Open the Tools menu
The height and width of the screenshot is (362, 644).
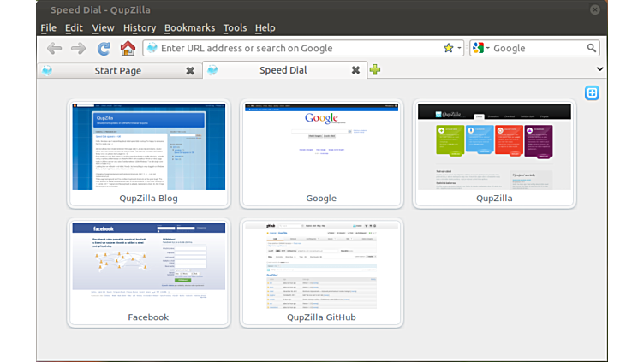235,28
